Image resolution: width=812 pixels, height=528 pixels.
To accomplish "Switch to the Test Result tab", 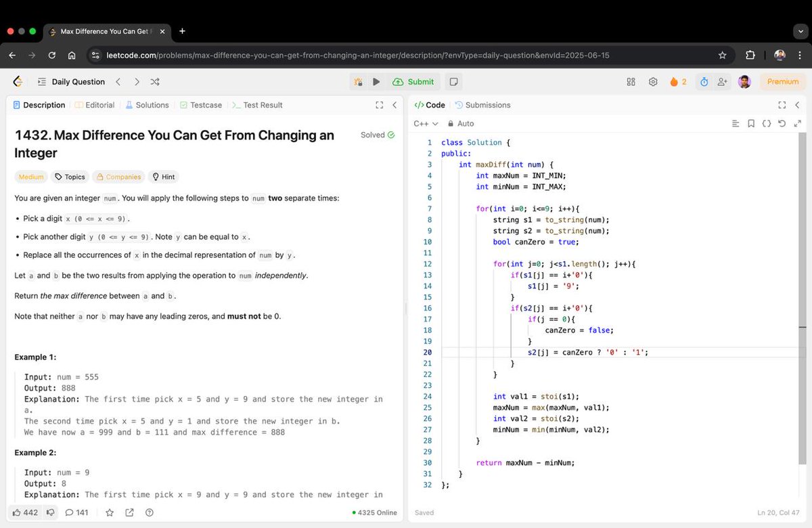I will pyautogui.click(x=257, y=105).
